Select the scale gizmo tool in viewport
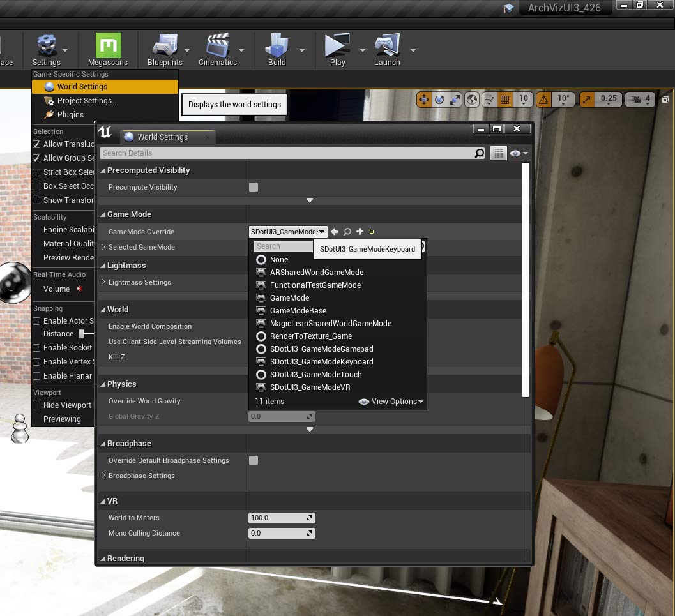675x616 pixels. point(455,100)
